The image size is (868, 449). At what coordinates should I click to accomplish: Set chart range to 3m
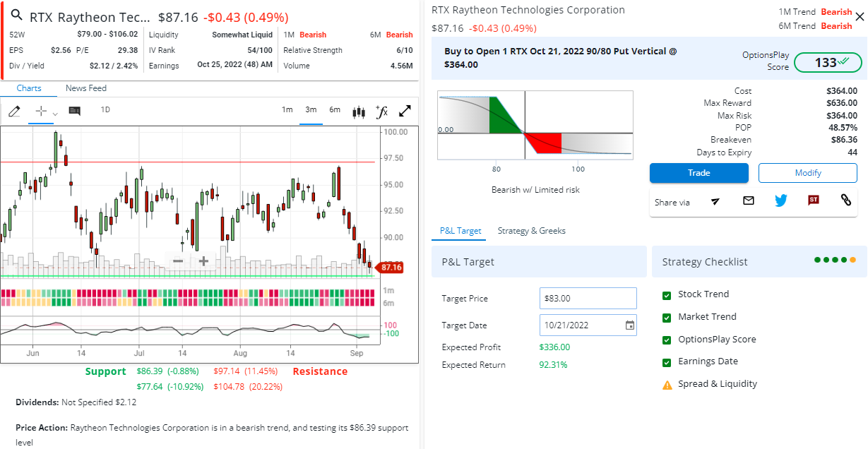[311, 109]
